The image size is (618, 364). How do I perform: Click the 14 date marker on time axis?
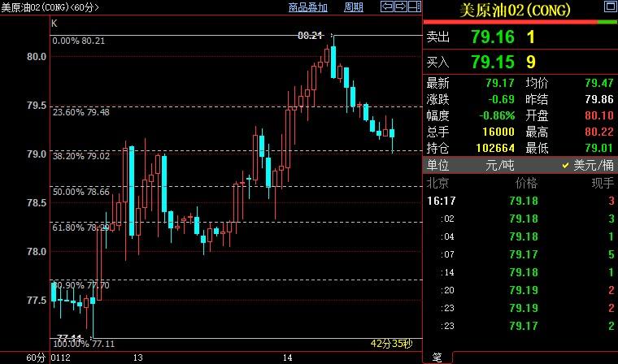(x=287, y=357)
